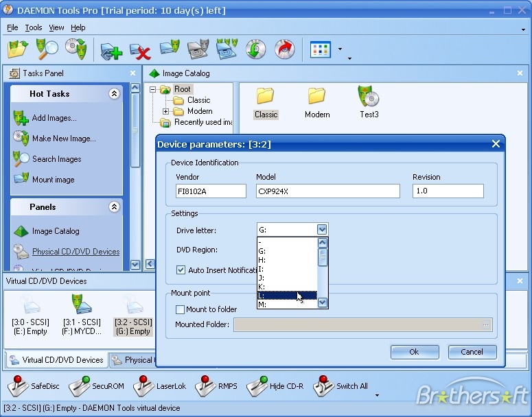Image resolution: width=532 pixels, height=417 pixels.
Task: Click Cancel in Device parameters dialog
Action: (x=472, y=352)
